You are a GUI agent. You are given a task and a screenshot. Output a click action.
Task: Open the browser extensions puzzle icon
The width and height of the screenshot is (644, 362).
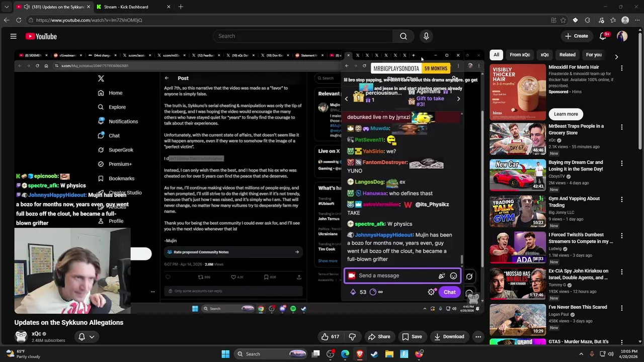click(588, 20)
